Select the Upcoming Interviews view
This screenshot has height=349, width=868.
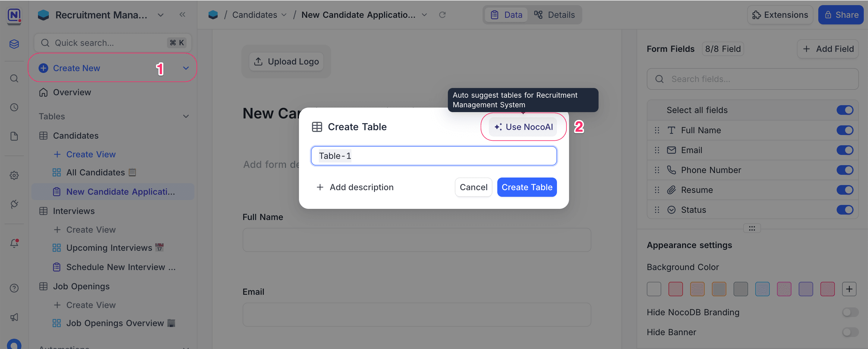point(111,248)
